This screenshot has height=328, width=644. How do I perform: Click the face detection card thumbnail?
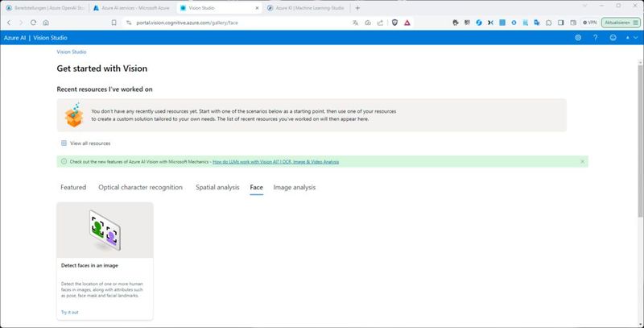pyautogui.click(x=105, y=230)
